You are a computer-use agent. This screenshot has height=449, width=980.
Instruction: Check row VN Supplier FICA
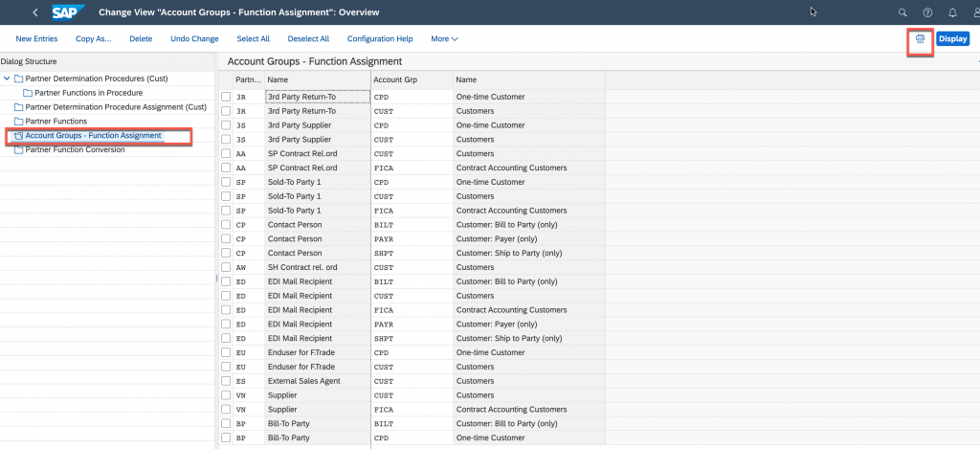pyautogui.click(x=226, y=410)
